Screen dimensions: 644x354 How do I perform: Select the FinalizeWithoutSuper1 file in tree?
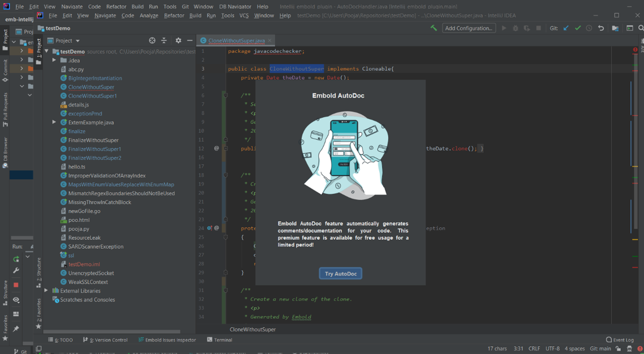point(94,149)
